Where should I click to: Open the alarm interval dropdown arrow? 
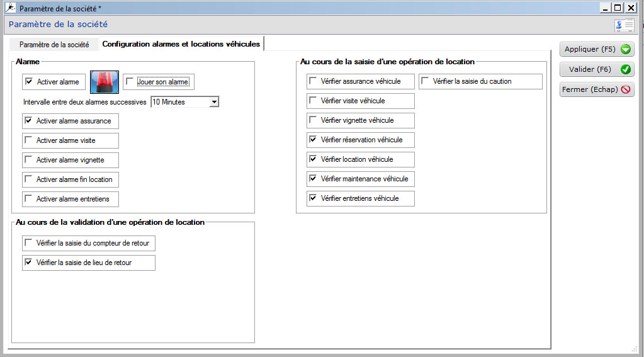pyautogui.click(x=214, y=102)
